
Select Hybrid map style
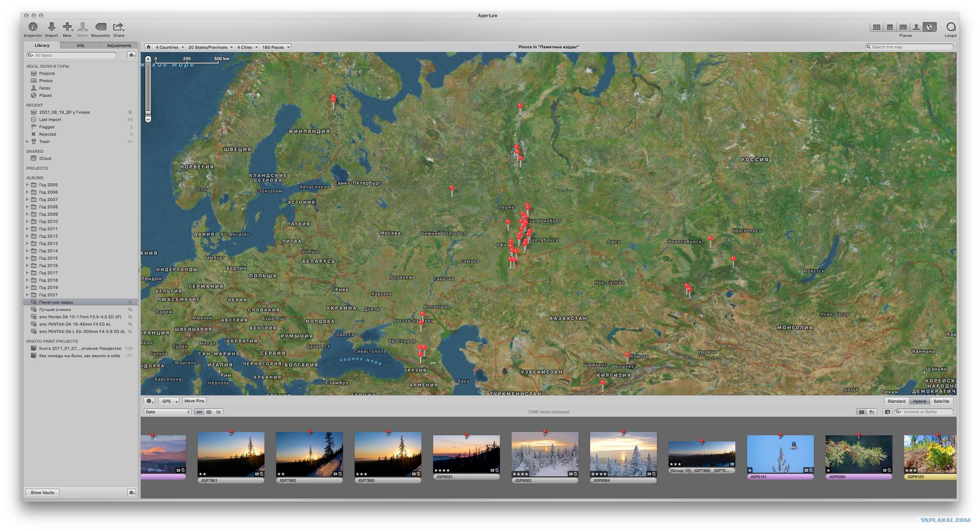(919, 401)
